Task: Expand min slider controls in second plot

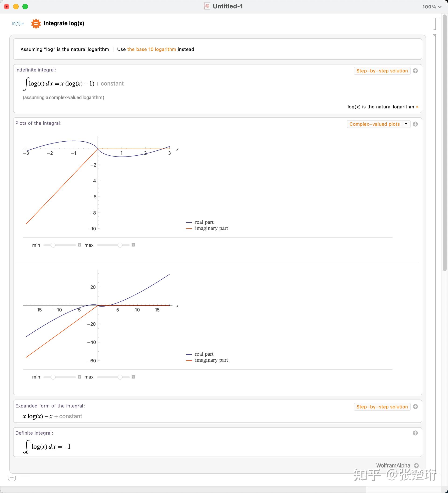Action: pos(80,377)
